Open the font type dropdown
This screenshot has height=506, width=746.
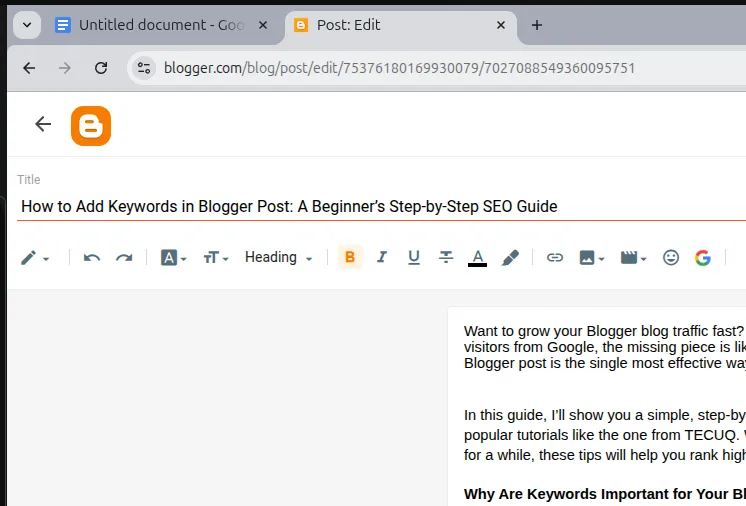coord(173,258)
